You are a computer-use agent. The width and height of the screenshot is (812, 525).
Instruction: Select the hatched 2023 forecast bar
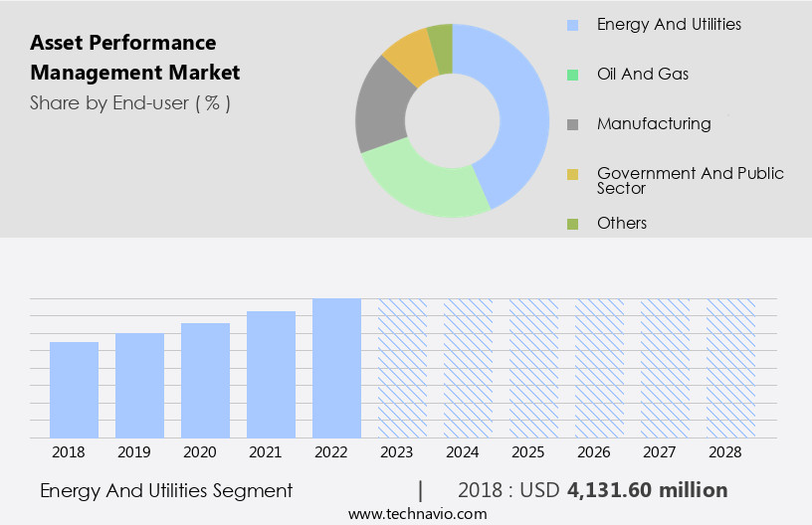[x=402, y=368]
